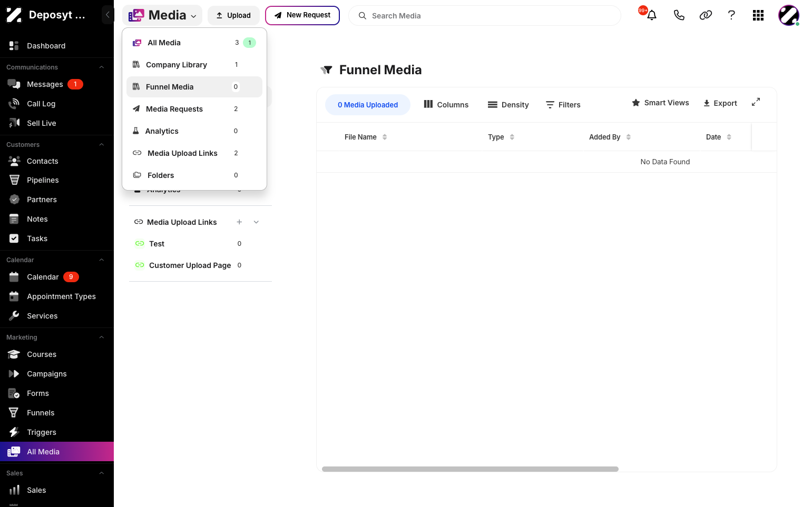Image resolution: width=812 pixels, height=507 pixels.
Task: Click the Deposyt logo icon
Action: pyautogui.click(x=14, y=15)
